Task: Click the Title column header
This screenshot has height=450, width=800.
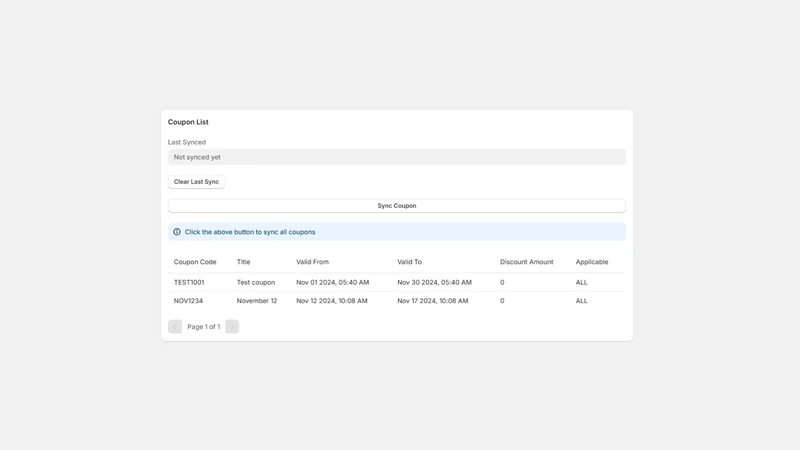Action: pyautogui.click(x=243, y=262)
